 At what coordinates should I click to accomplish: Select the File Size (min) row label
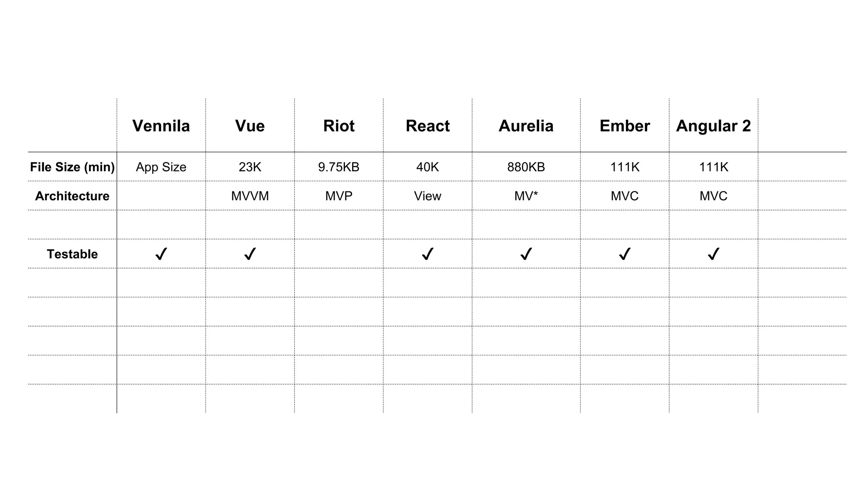(x=72, y=167)
